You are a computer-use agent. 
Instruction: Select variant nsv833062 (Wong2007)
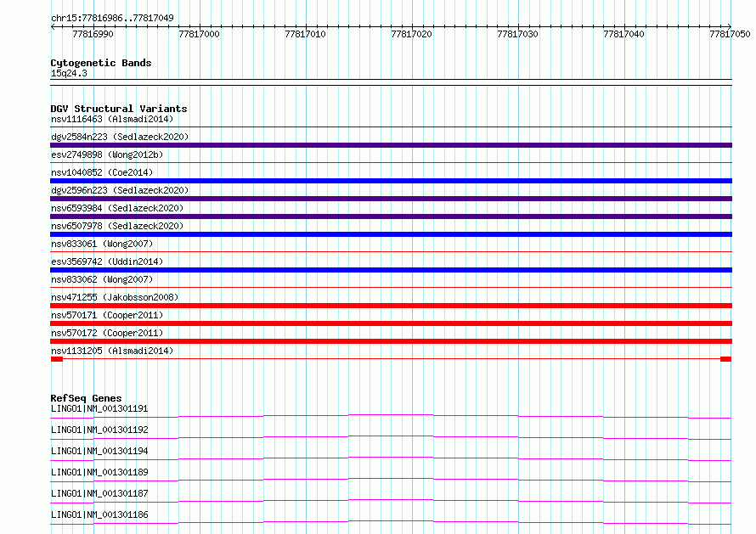102,279
